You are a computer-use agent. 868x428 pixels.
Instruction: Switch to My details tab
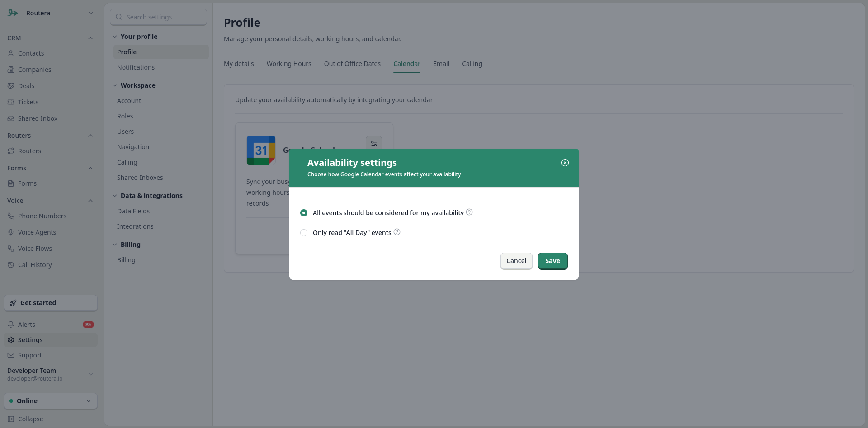[x=239, y=64]
